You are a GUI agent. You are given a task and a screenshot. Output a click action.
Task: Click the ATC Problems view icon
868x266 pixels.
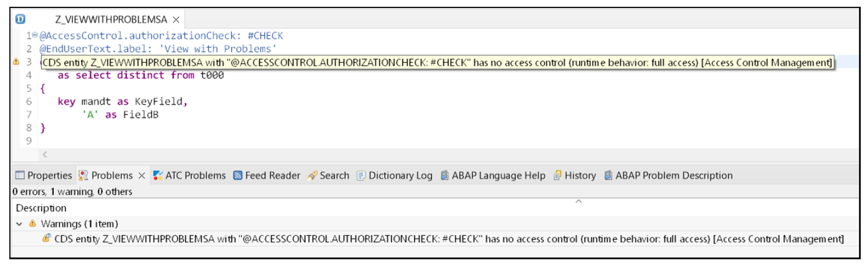point(158,175)
